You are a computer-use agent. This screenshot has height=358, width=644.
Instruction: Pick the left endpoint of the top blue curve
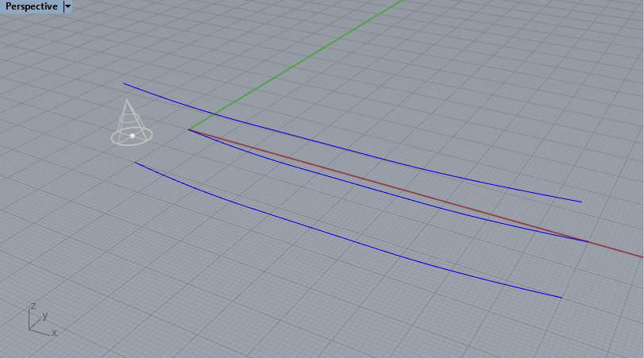pyautogui.click(x=123, y=83)
